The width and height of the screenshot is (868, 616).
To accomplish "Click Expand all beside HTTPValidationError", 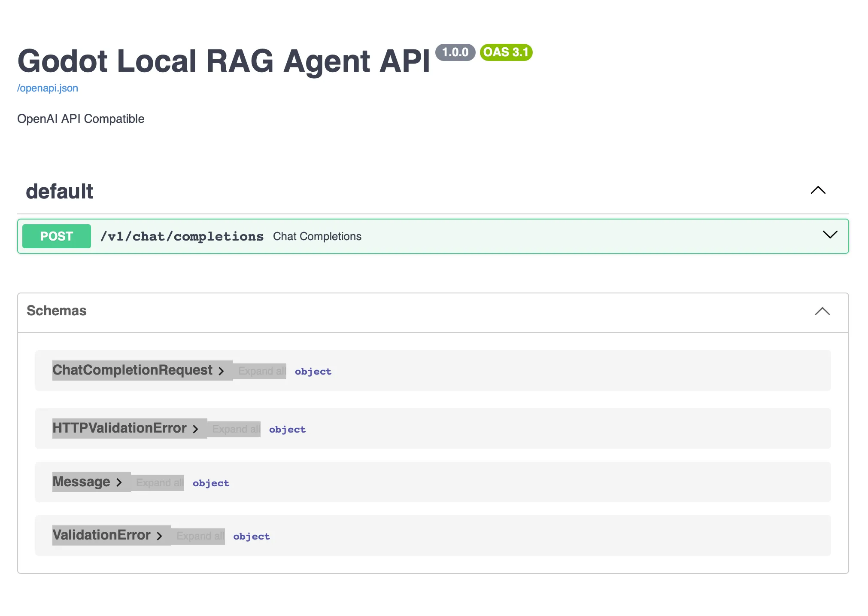I will click(x=236, y=429).
